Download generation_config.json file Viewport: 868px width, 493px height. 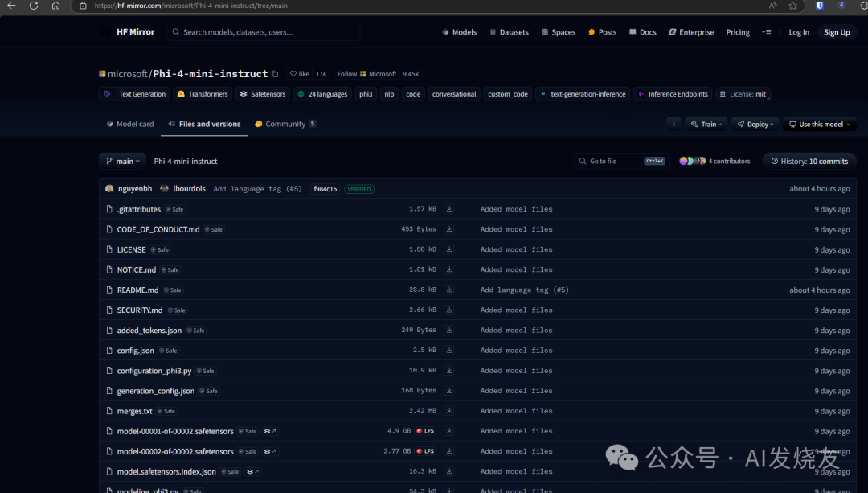[x=449, y=391]
